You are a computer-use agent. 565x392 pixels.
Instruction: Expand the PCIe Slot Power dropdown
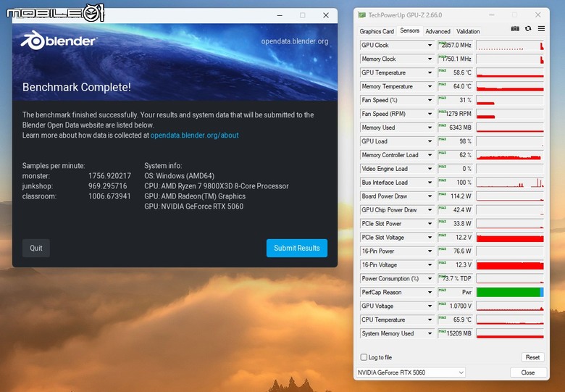click(430, 224)
